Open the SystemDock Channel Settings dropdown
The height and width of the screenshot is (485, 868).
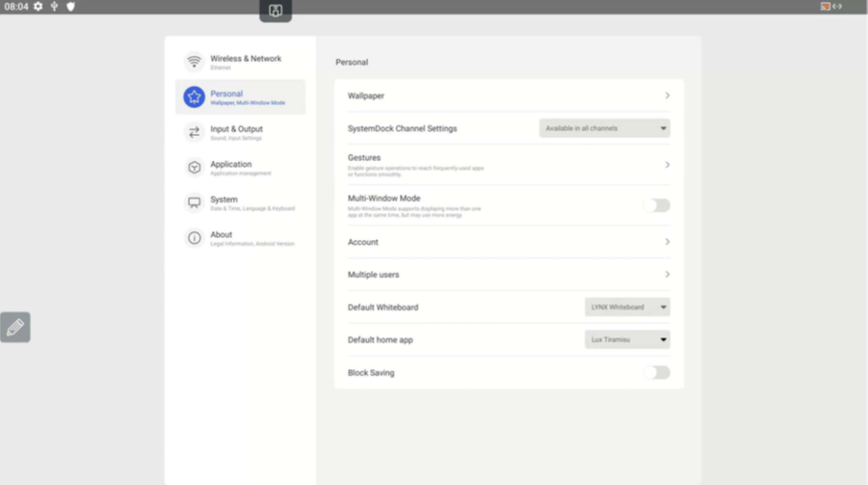click(x=604, y=128)
